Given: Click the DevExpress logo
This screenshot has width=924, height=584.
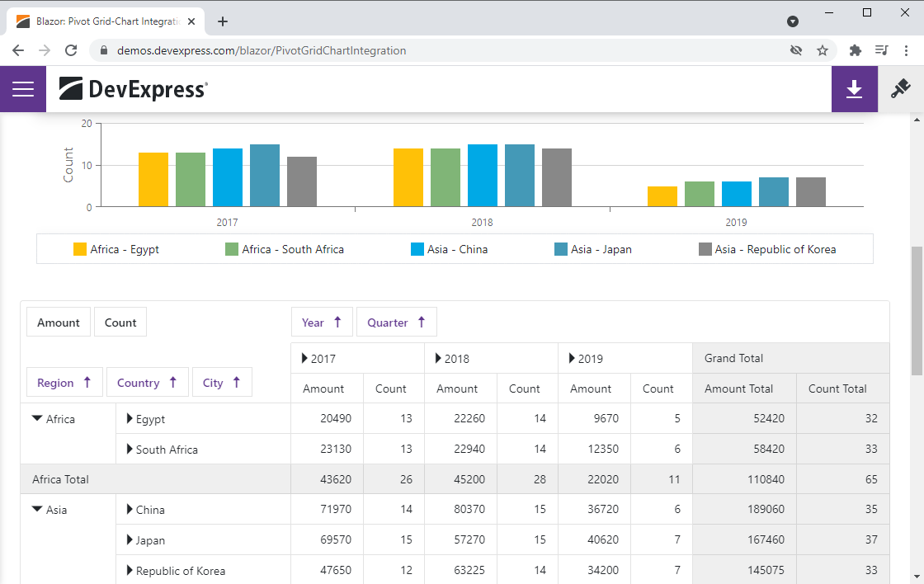Looking at the screenshot, I should coord(134,89).
